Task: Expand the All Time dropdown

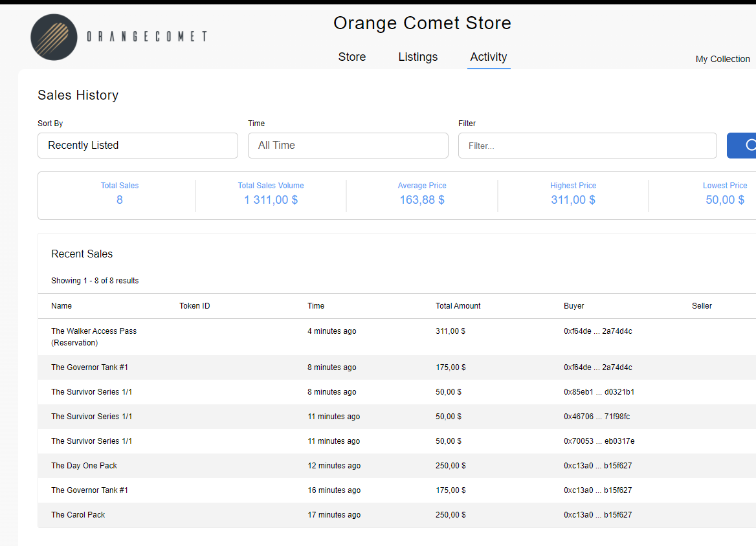Action: pos(348,145)
